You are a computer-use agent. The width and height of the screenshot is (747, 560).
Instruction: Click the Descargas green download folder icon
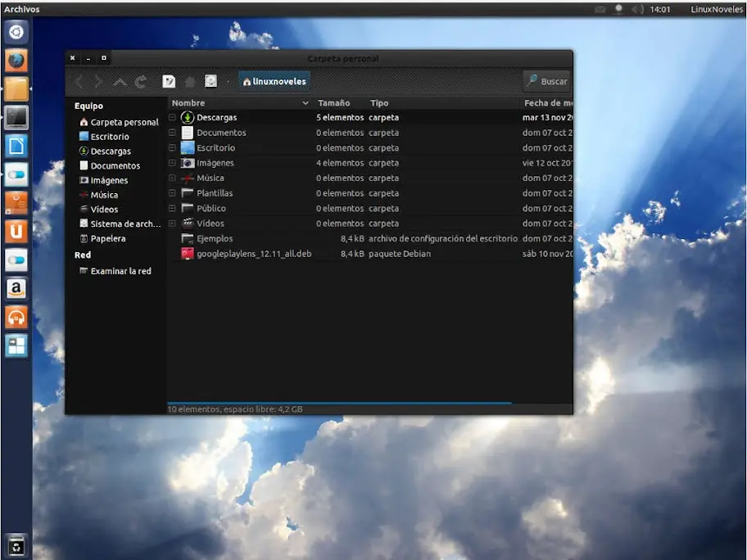(188, 117)
